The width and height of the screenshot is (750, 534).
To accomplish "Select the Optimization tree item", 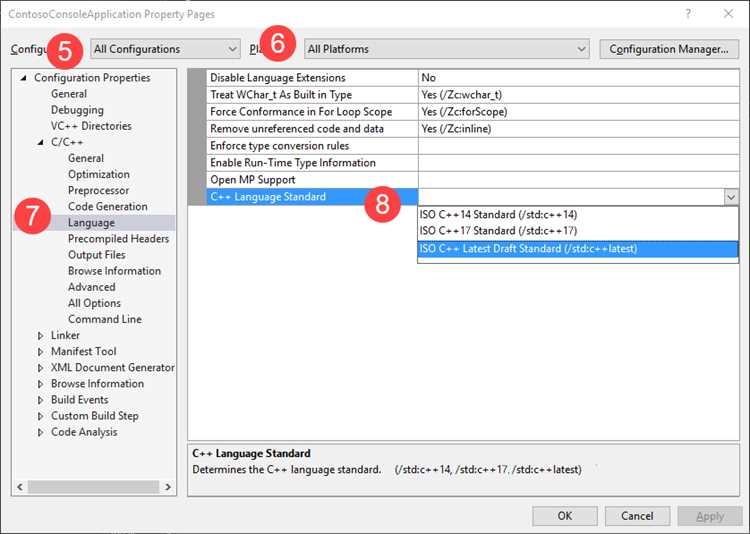I will 99,174.
